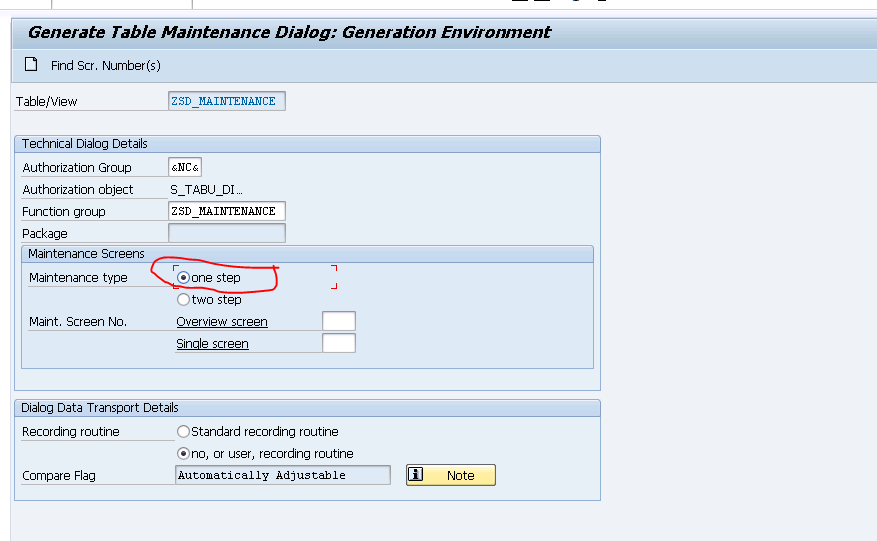The image size is (877, 541).
Task: Click the Maintenance type label
Action: click(x=78, y=277)
